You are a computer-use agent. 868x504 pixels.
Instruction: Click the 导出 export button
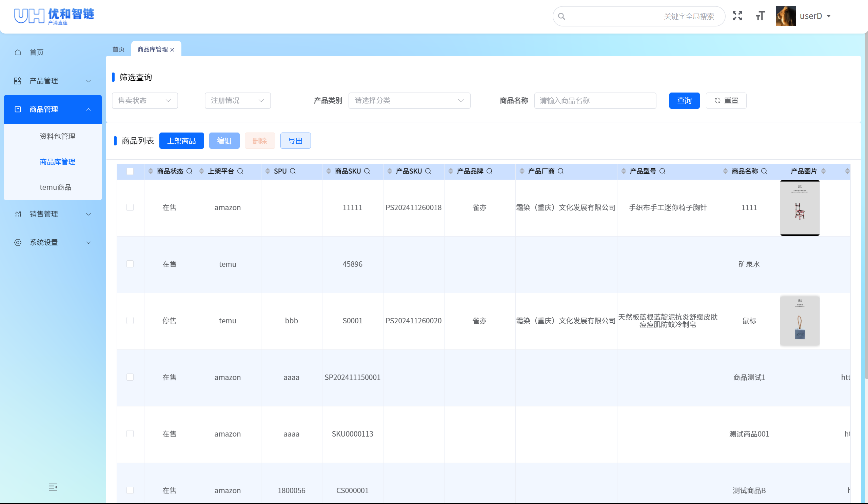click(295, 141)
